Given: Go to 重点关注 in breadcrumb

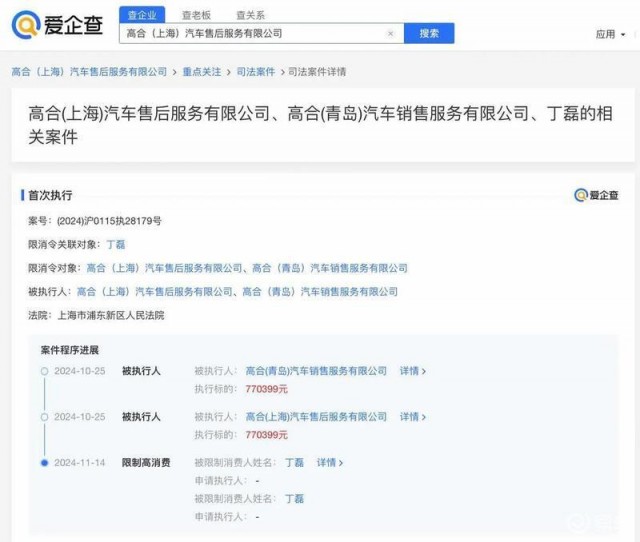Looking at the screenshot, I should point(202,72).
